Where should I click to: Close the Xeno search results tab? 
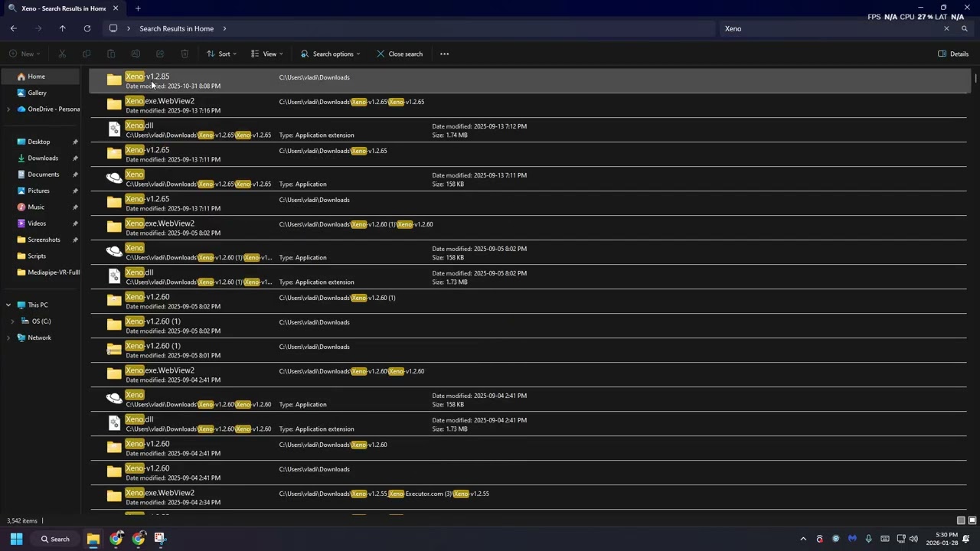click(x=116, y=8)
